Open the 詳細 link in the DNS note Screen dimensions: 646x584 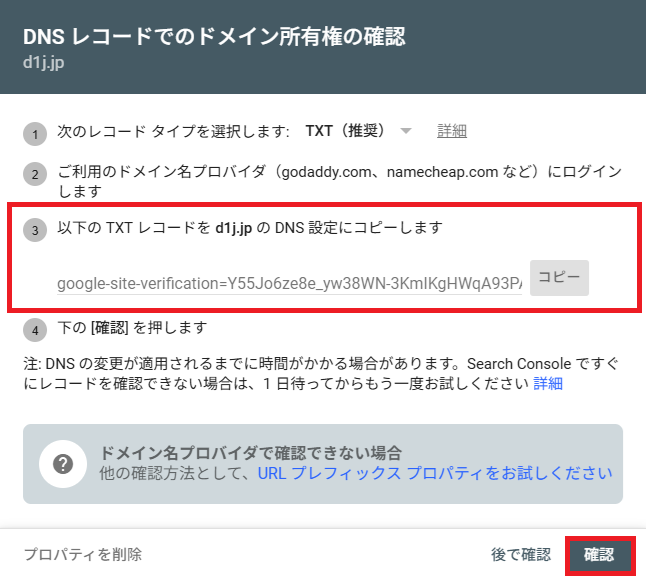coord(548,383)
